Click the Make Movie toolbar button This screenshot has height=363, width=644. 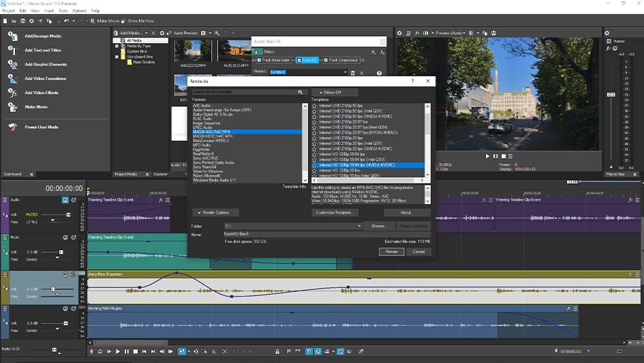coord(105,21)
